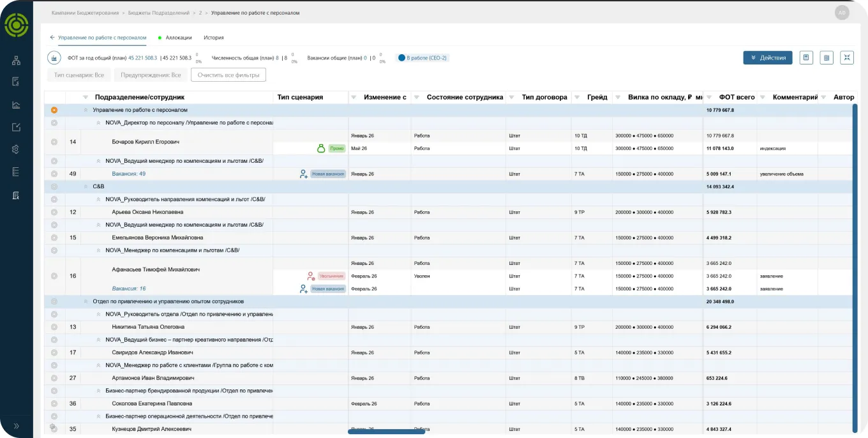Screen dimensions: 868x438
Task: Open the org structure icon in sidebar
Action: [x=17, y=60]
